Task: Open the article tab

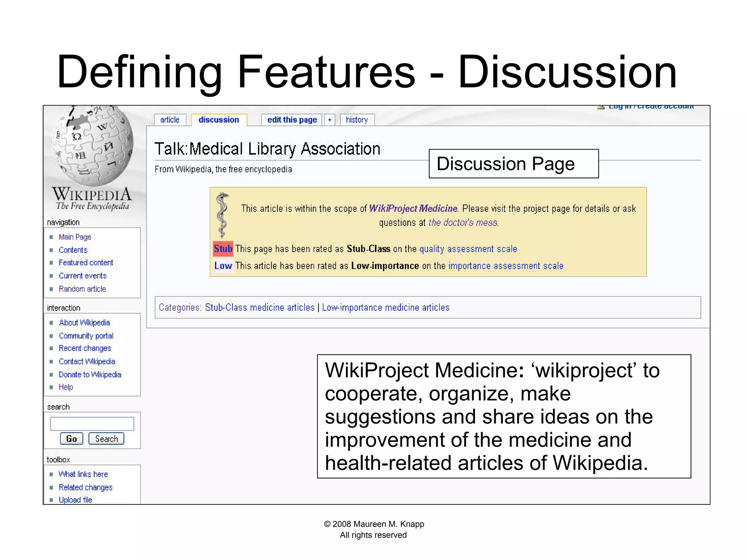Action: [170, 120]
